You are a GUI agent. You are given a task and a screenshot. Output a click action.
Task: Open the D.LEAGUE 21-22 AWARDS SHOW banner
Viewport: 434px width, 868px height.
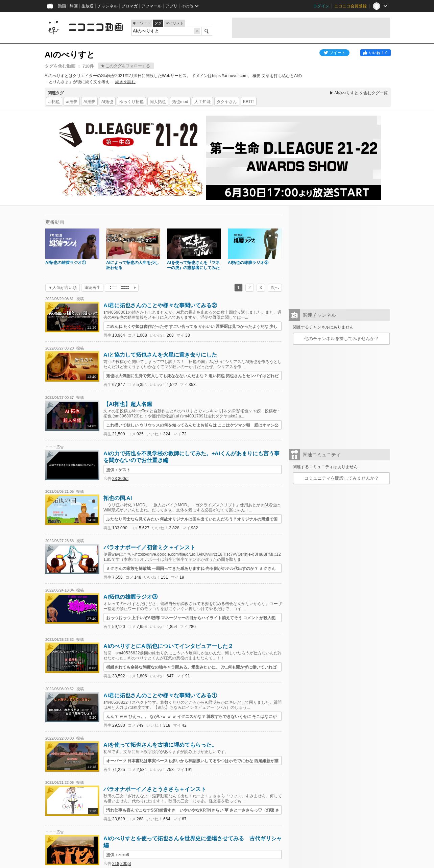coord(218,158)
